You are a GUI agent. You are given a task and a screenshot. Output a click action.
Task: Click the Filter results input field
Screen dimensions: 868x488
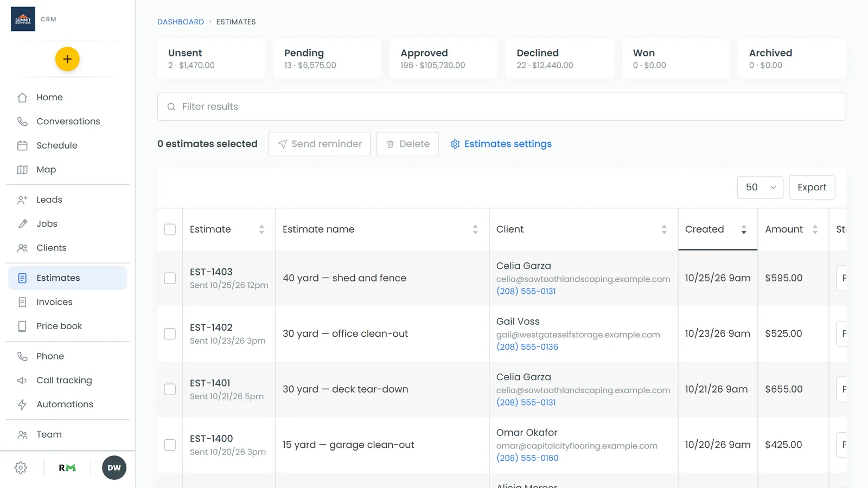point(501,107)
